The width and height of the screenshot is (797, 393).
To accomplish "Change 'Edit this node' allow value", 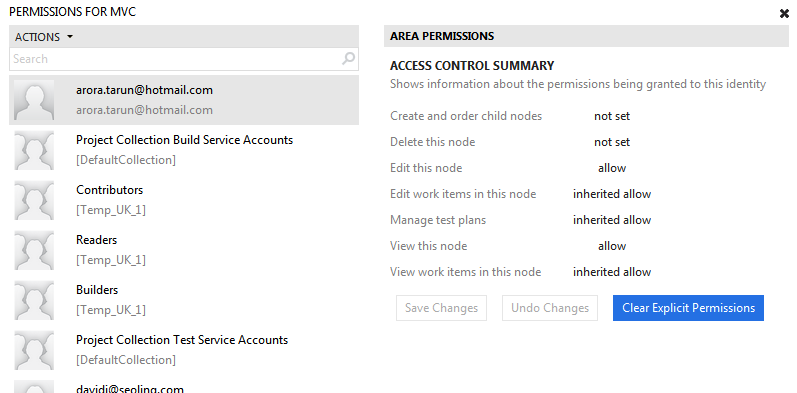I will (x=612, y=168).
